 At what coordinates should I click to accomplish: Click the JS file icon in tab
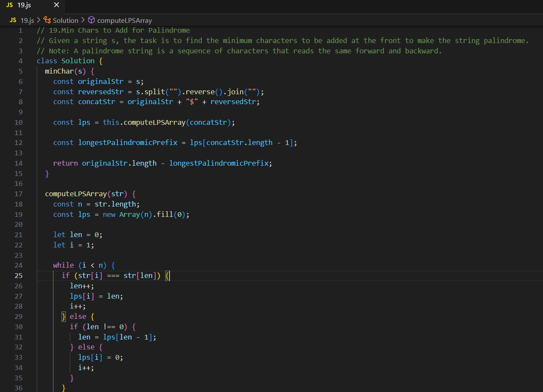point(10,5)
